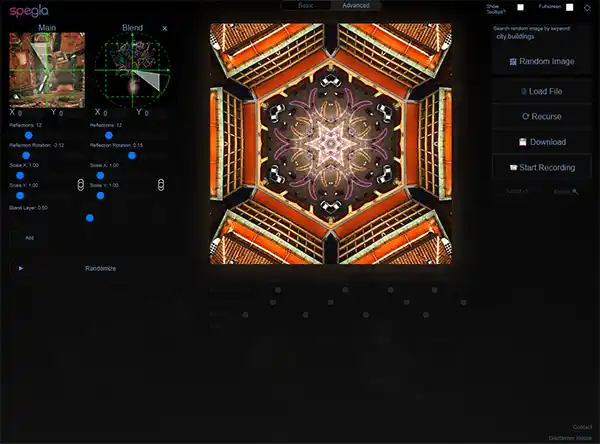Image resolution: width=600 pixels, height=444 pixels.
Task: Switch to the Basic tab
Action: (x=303, y=6)
